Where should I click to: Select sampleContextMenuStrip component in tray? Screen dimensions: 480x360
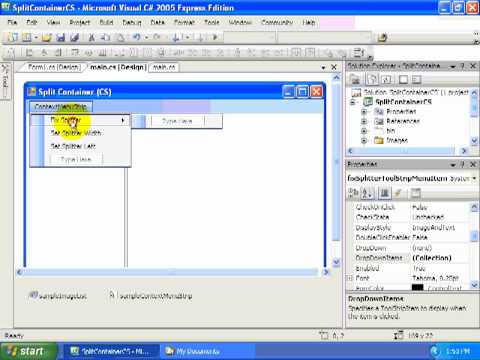[x=151, y=296]
